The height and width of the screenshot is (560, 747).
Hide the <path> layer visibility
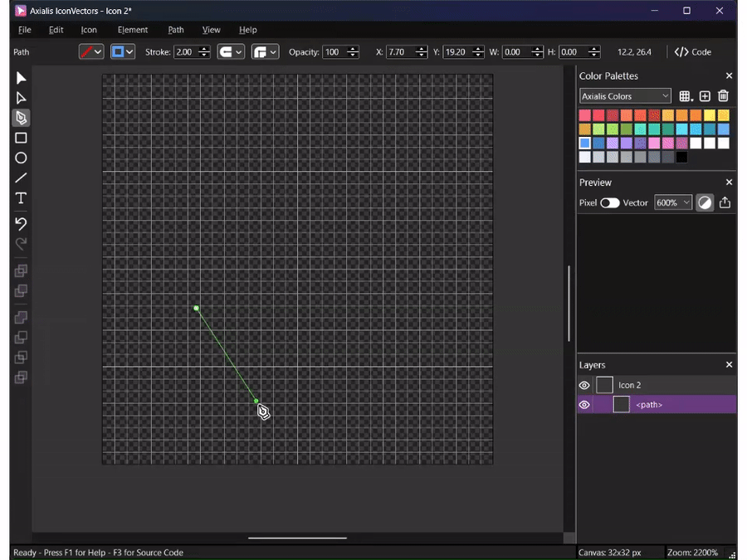click(x=584, y=405)
